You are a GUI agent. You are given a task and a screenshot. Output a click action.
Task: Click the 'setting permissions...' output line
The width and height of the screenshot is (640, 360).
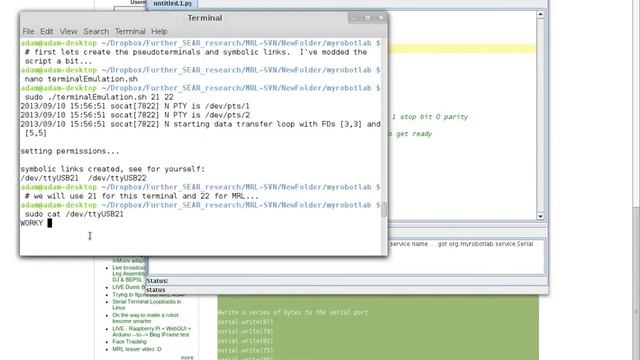click(x=70, y=151)
